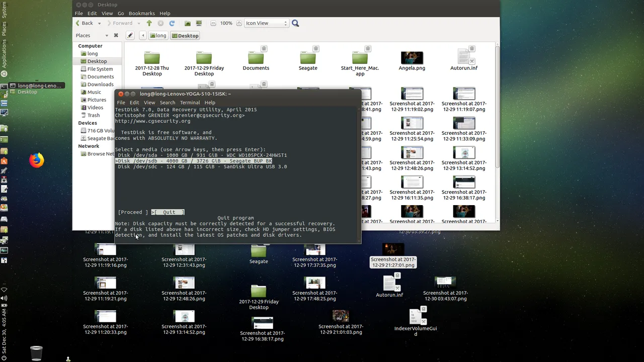Open the Forward history dropdown arrow
The width and height of the screenshot is (644, 362).
[x=138, y=23]
